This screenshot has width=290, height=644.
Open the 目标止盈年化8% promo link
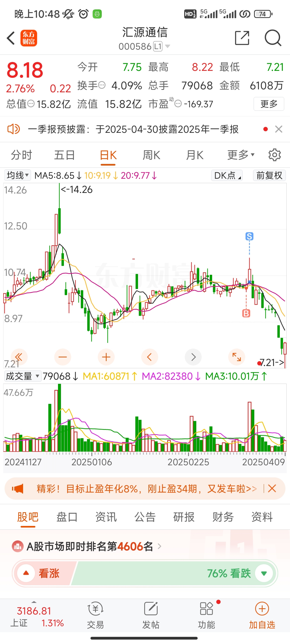click(x=147, y=489)
